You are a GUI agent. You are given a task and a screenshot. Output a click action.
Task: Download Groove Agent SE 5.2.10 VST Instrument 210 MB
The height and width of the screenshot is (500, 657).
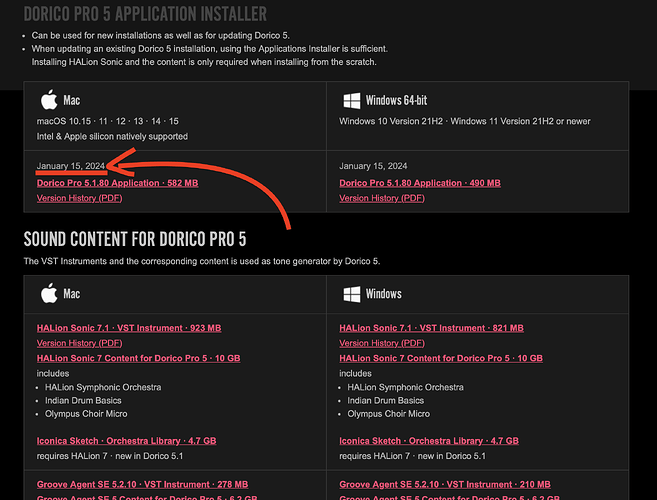445,484
